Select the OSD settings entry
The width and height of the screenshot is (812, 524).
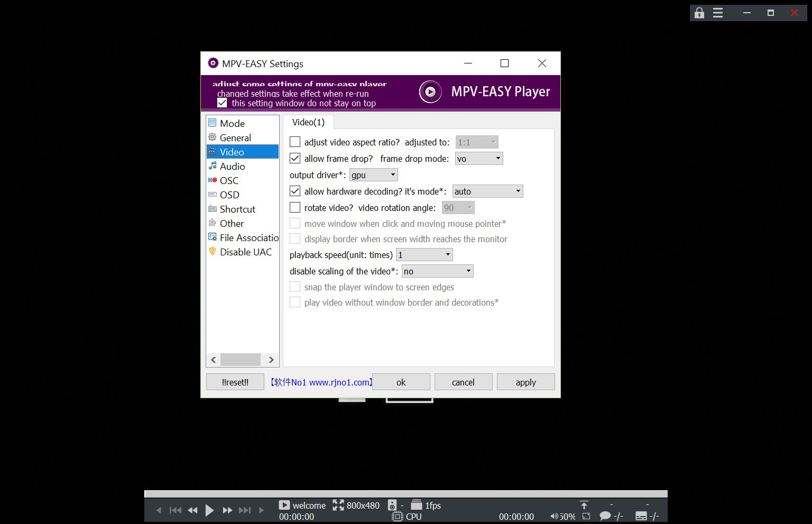229,195
